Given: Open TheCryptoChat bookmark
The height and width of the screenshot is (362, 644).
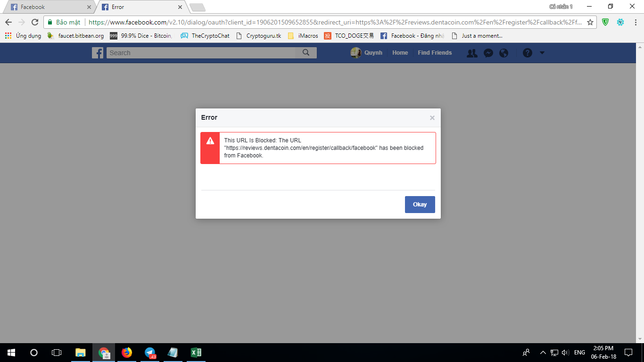Looking at the screenshot, I should [x=205, y=36].
